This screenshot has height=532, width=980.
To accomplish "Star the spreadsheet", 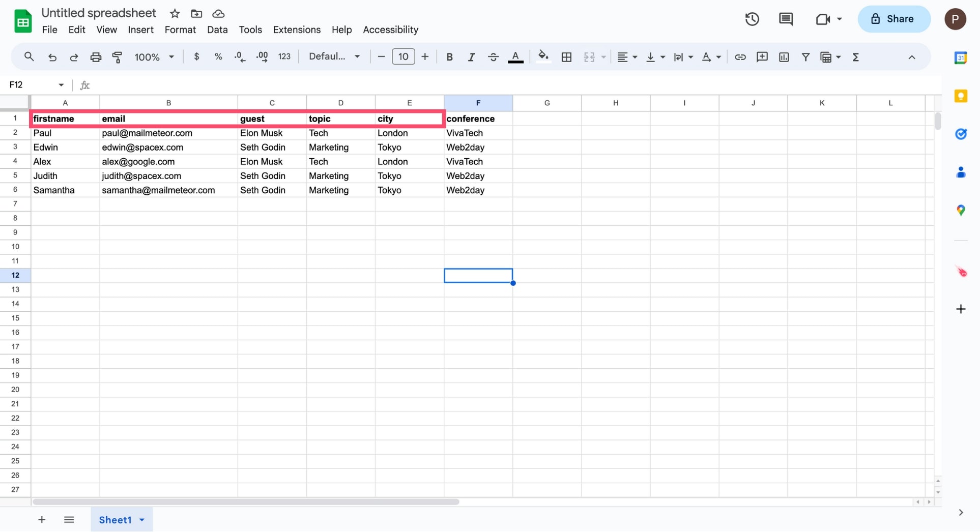I will pos(175,14).
